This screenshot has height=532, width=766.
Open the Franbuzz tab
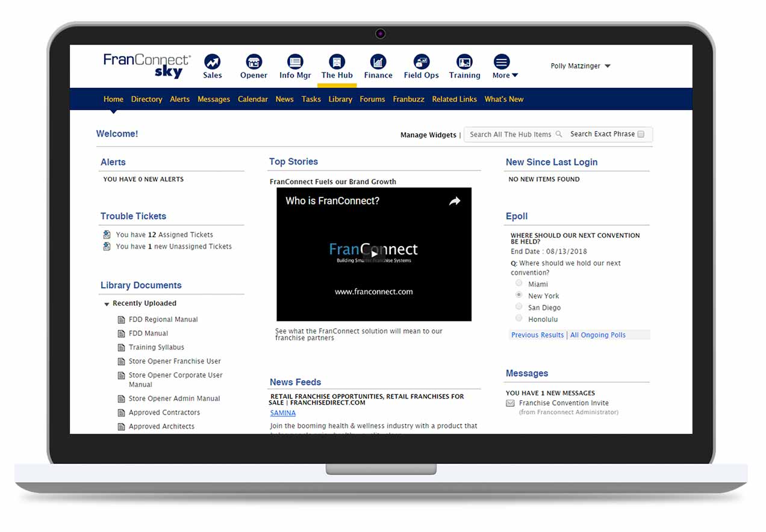409,99
